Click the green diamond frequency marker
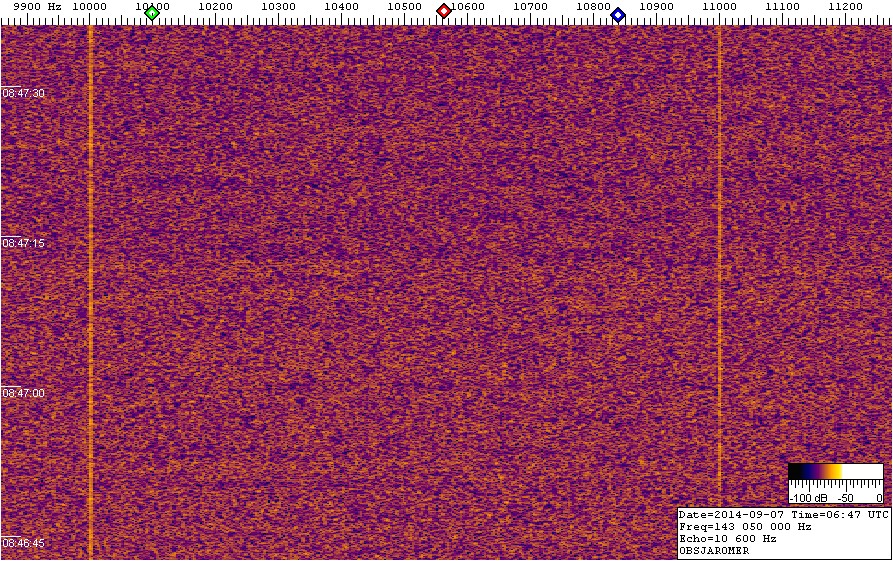 click(x=152, y=13)
